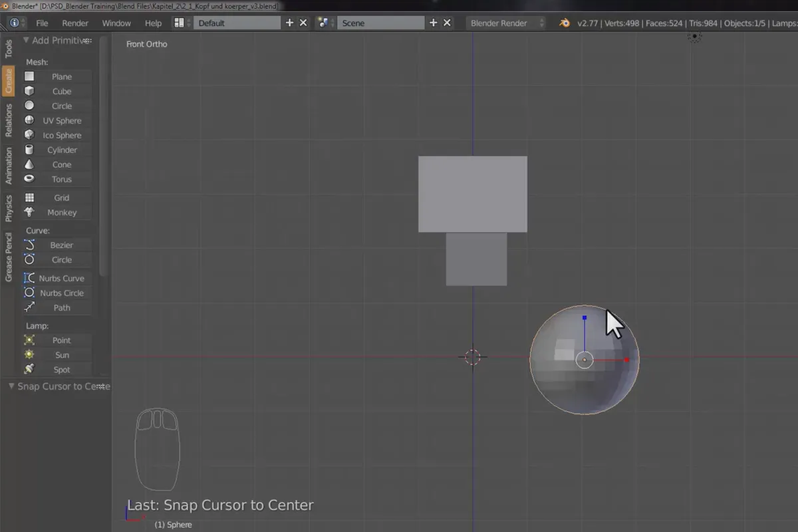798x532 pixels.
Task: Click the Ico Sphere icon
Action: pyautogui.click(x=29, y=135)
